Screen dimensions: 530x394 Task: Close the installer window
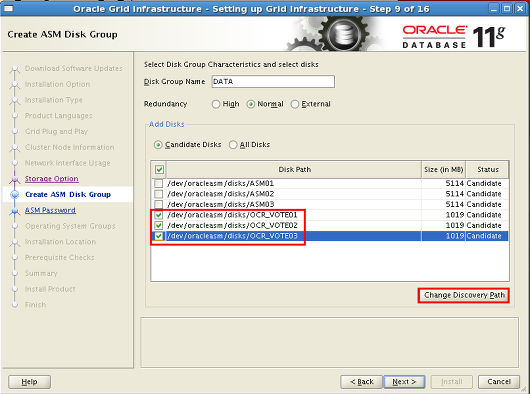(x=520, y=8)
